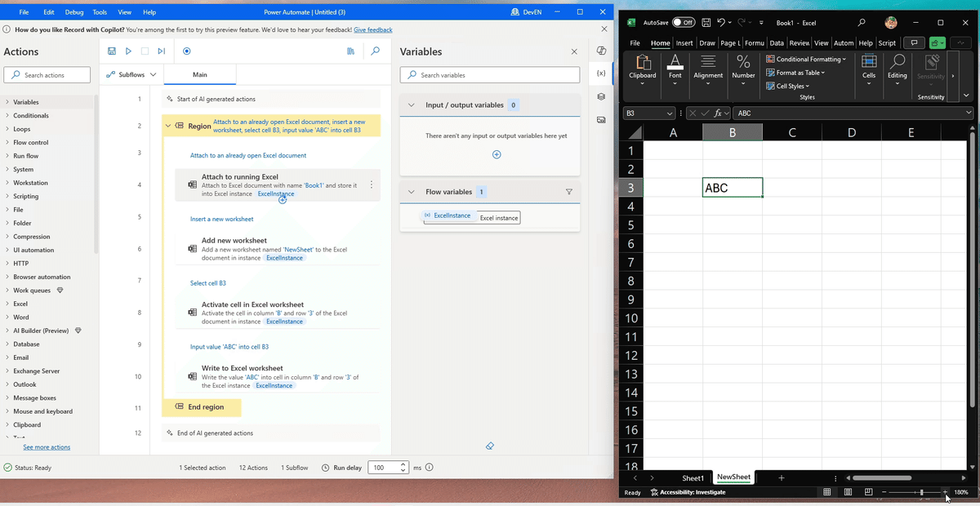This screenshot has width=980, height=506.
Task: Collapse Input / output variables section
Action: [x=412, y=105]
